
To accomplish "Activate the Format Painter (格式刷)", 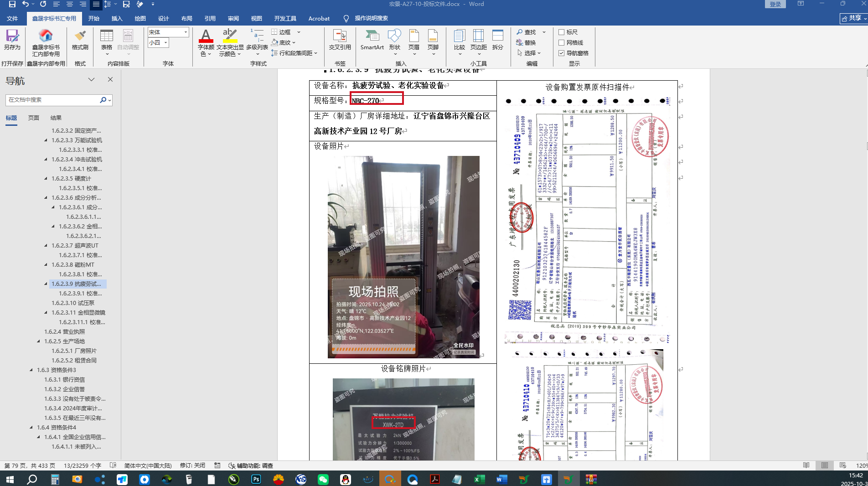I will (x=80, y=40).
